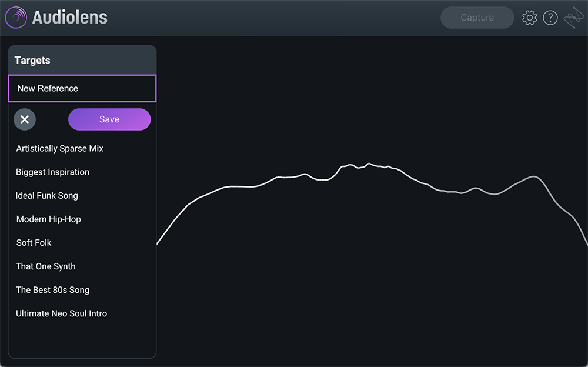The width and height of the screenshot is (588, 367).
Task: Select the Modern Hip-Hop target
Action: click(48, 219)
